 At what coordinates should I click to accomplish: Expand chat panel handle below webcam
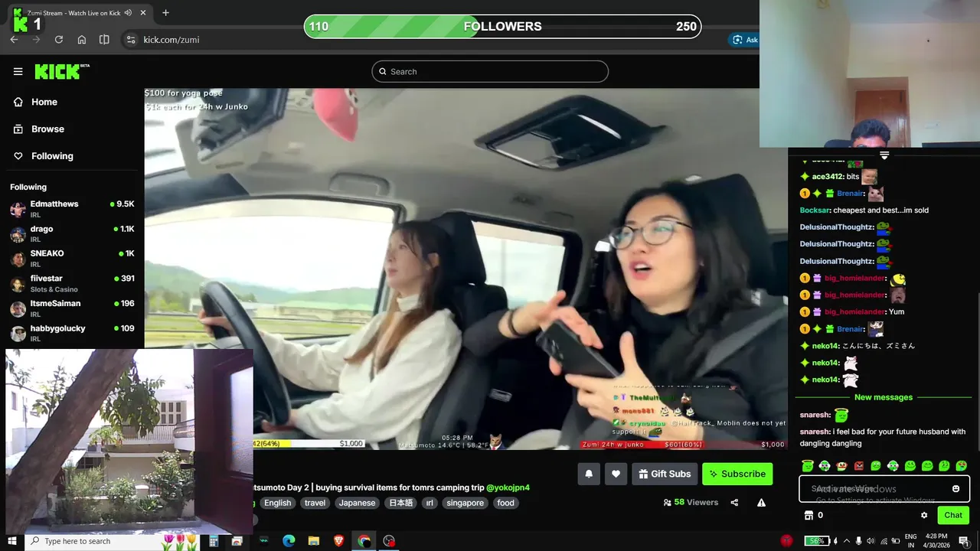[x=884, y=155]
